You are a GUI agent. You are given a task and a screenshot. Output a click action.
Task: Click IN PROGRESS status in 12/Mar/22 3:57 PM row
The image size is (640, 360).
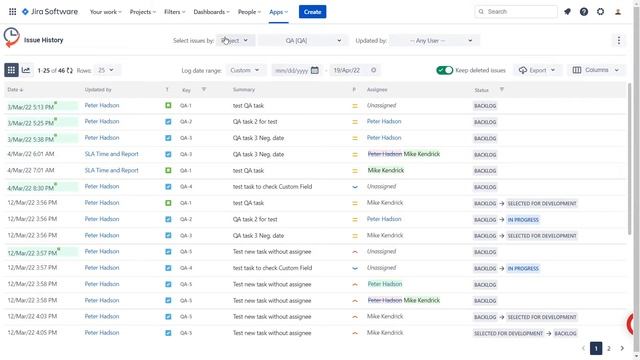click(x=523, y=269)
